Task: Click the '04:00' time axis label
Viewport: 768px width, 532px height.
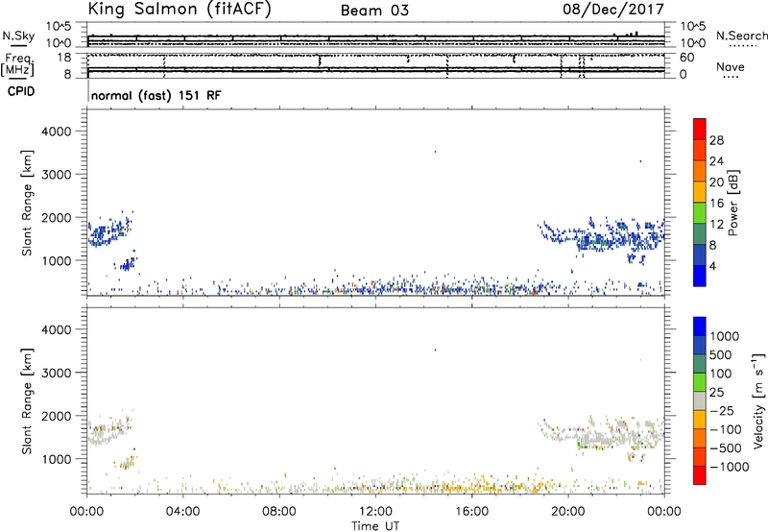Action: point(182,512)
